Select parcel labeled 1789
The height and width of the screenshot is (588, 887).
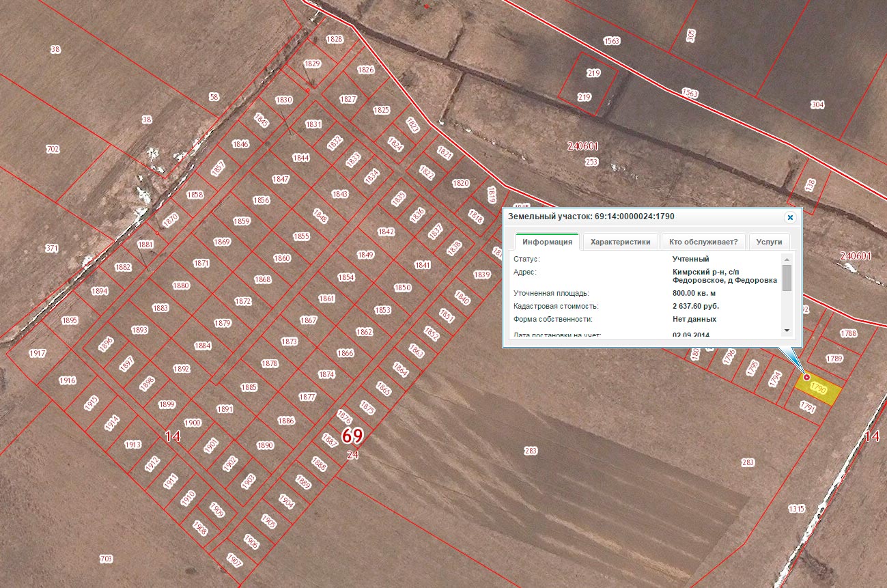(x=834, y=359)
